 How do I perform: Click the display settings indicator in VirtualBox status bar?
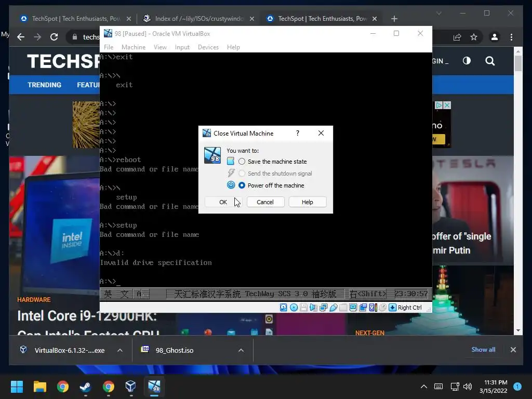tap(353, 308)
